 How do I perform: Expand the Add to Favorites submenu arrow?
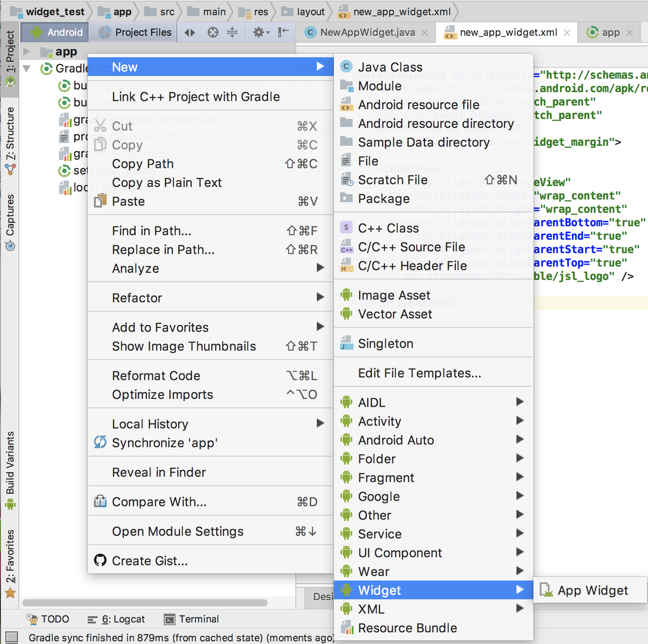pos(320,327)
